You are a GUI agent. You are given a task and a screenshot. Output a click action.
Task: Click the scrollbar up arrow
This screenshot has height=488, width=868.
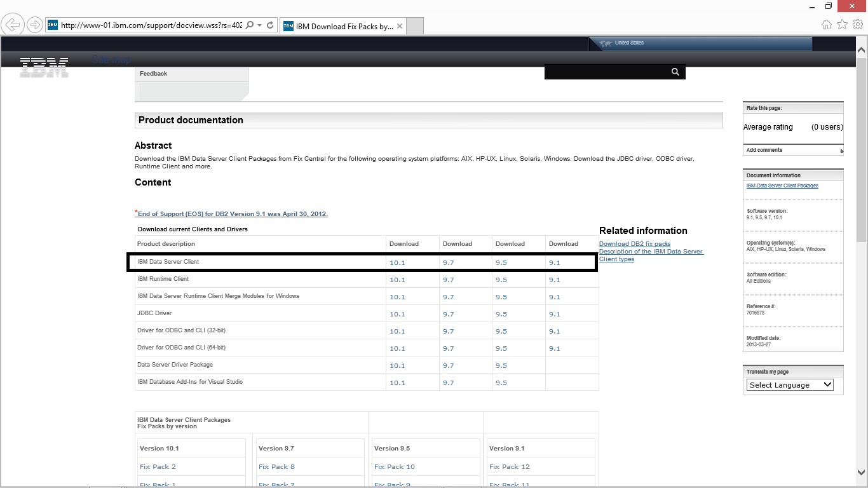[x=862, y=50]
